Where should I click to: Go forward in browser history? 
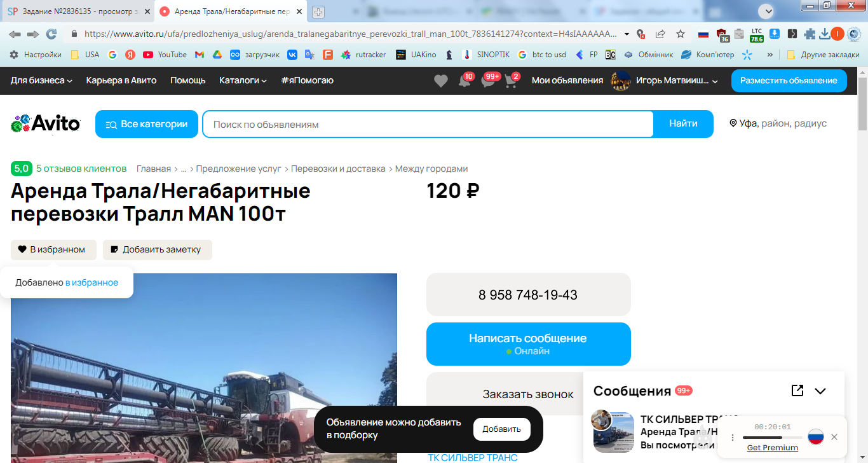point(33,34)
